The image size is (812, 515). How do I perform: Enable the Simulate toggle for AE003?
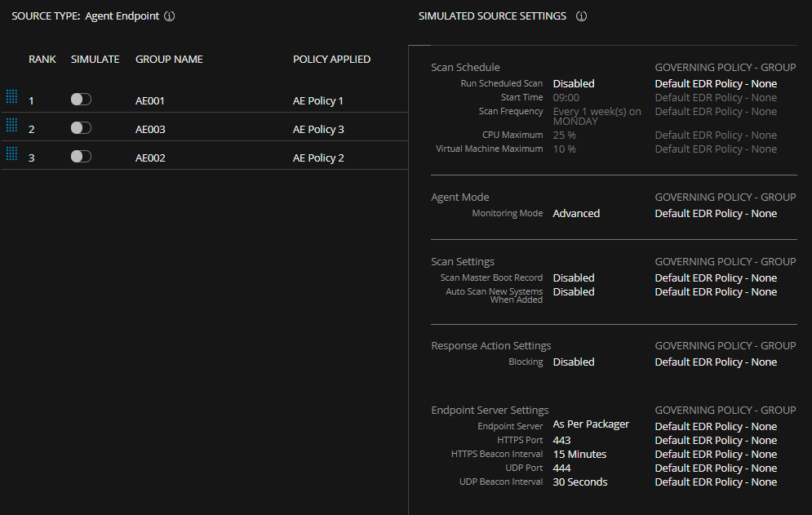[80, 126]
